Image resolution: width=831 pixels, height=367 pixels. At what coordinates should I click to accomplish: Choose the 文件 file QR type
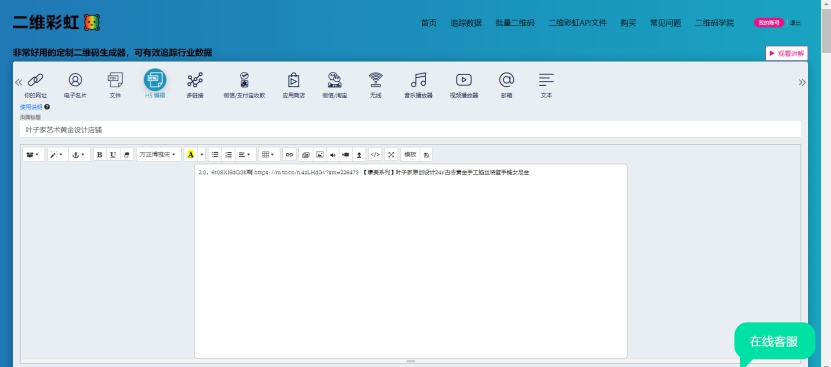click(x=115, y=80)
